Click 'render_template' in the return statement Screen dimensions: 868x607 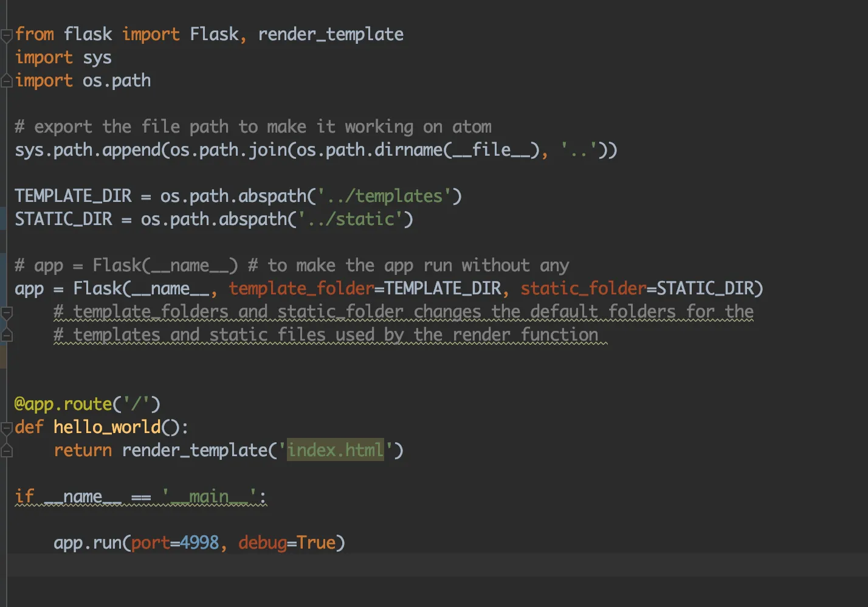click(195, 450)
